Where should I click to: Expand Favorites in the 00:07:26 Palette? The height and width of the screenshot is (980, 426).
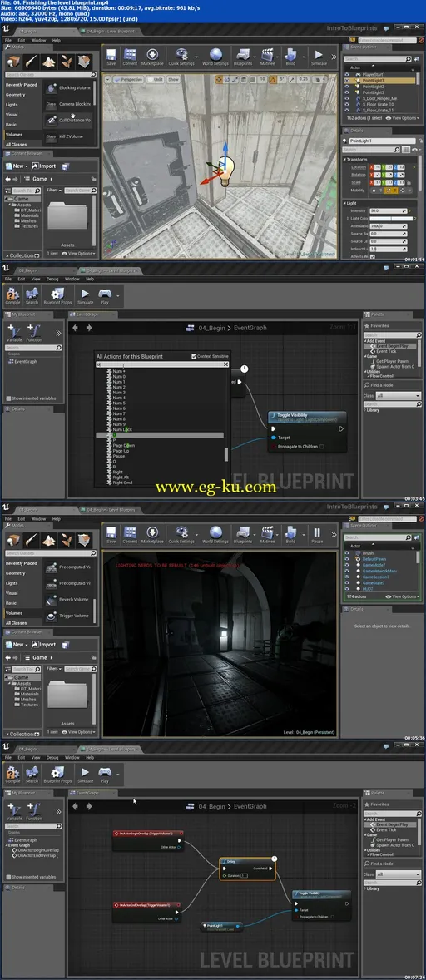tap(379, 804)
